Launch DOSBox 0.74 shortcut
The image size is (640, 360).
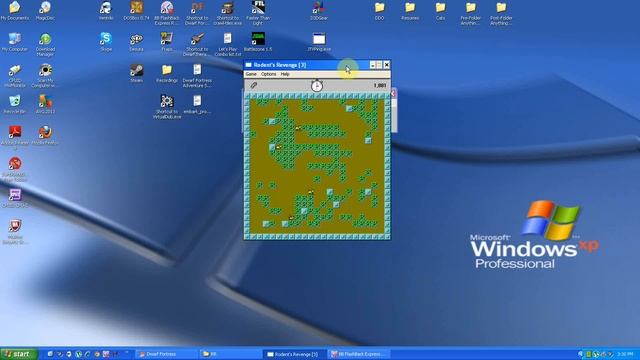click(136, 11)
